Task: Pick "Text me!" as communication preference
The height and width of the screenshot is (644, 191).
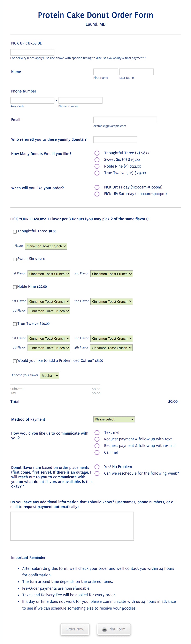Action: (97, 433)
